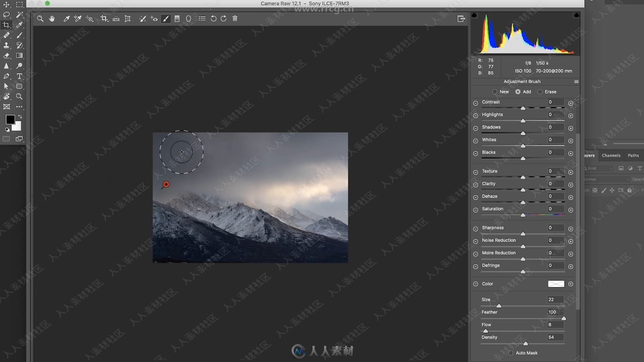Click the Color swatch for local adjustments
The width and height of the screenshot is (644, 362).
click(x=555, y=284)
